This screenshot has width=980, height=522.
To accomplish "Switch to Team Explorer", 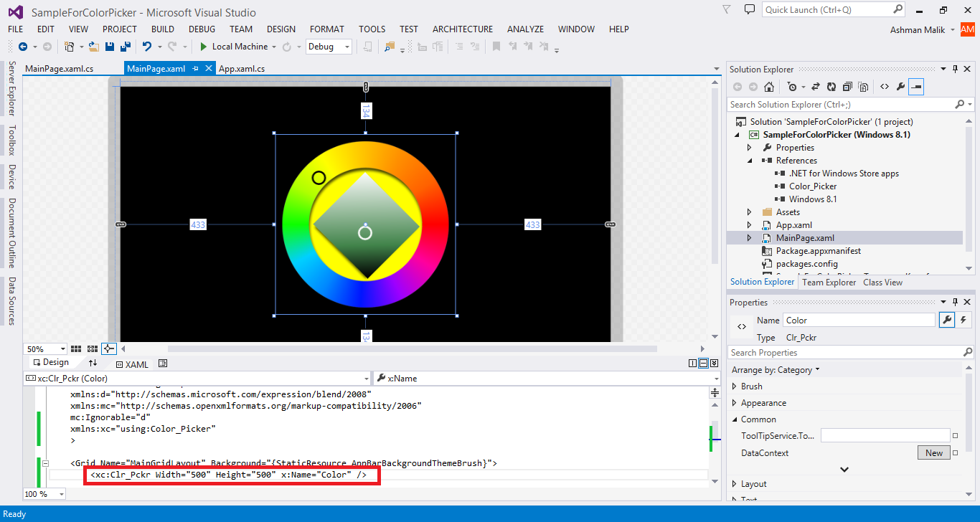I will tap(829, 282).
